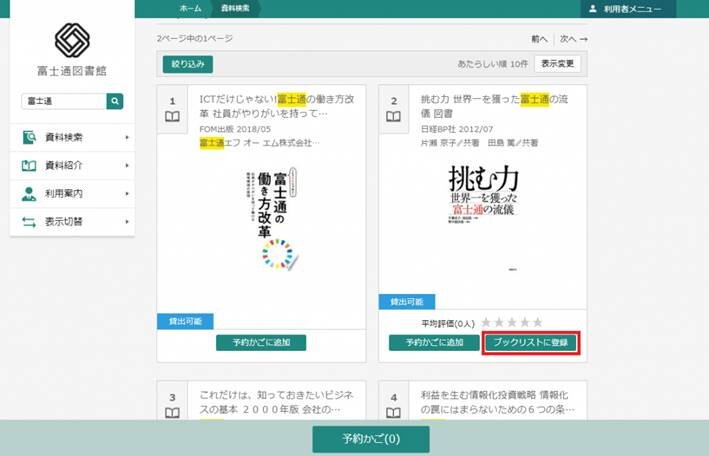Image resolution: width=709 pixels, height=456 pixels.
Task: Select the 資料検索 breadcrumb tab
Action: (235, 9)
